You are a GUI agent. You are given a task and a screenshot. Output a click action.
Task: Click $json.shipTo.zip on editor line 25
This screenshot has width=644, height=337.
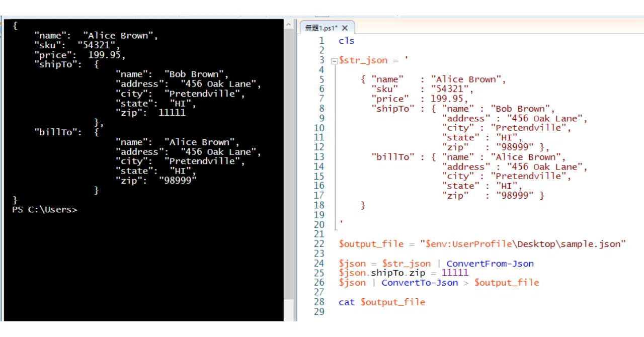382,273
